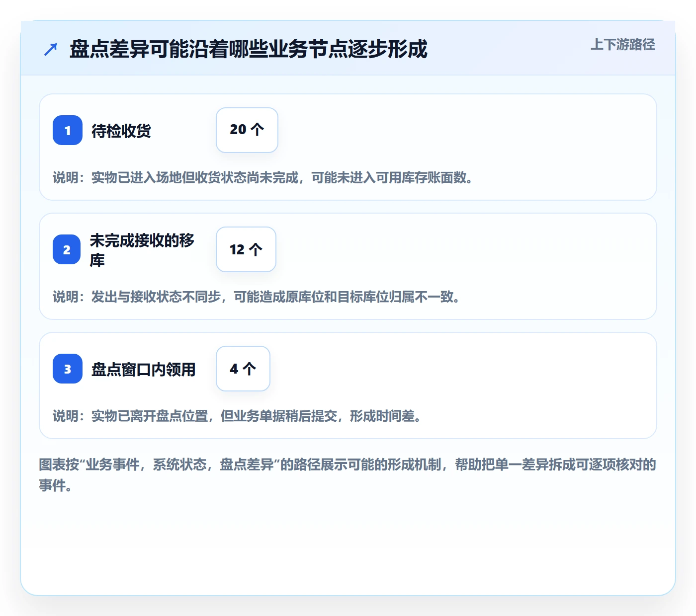696x616 pixels.
Task: Click the description starting 说明：发出与接收状态不同步
Action: coord(257,297)
